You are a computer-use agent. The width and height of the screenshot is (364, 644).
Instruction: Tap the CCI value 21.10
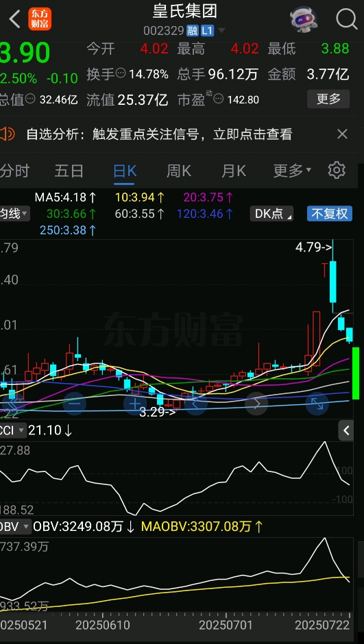[50, 430]
